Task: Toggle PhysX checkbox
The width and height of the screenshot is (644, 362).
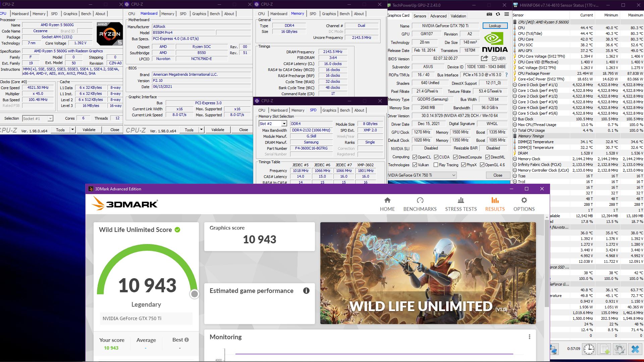Action: pyautogui.click(x=463, y=165)
